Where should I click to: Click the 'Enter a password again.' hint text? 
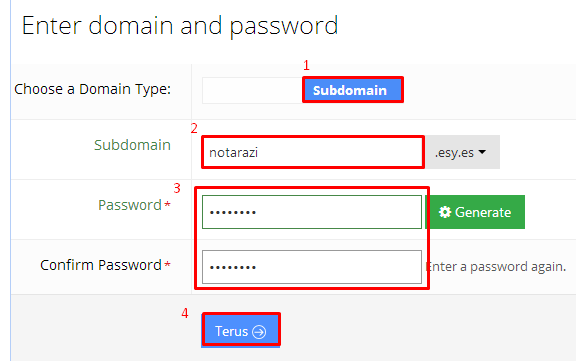[x=496, y=267]
